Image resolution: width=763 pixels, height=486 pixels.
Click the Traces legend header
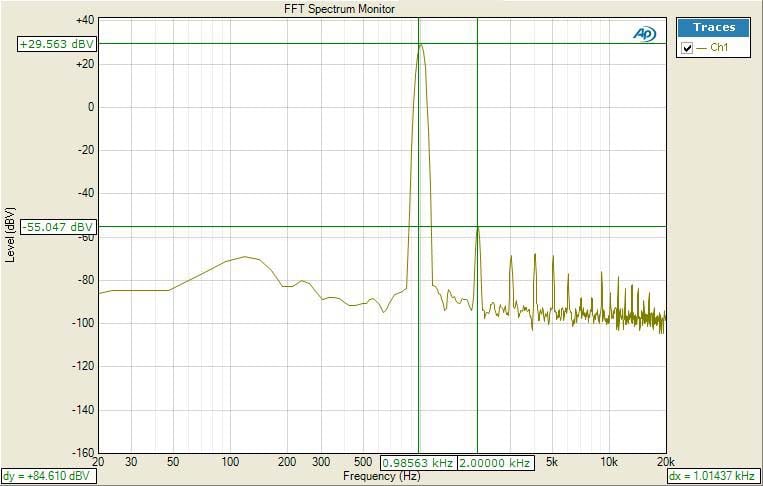click(x=713, y=28)
